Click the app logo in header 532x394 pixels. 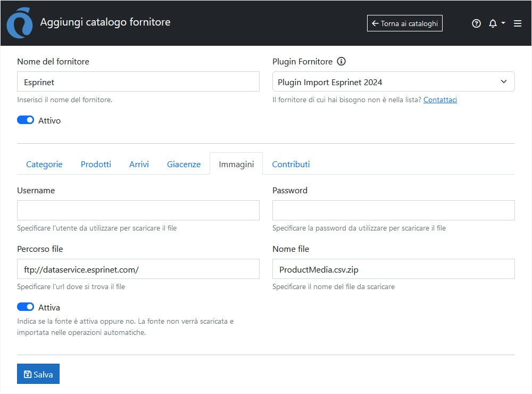(x=19, y=23)
